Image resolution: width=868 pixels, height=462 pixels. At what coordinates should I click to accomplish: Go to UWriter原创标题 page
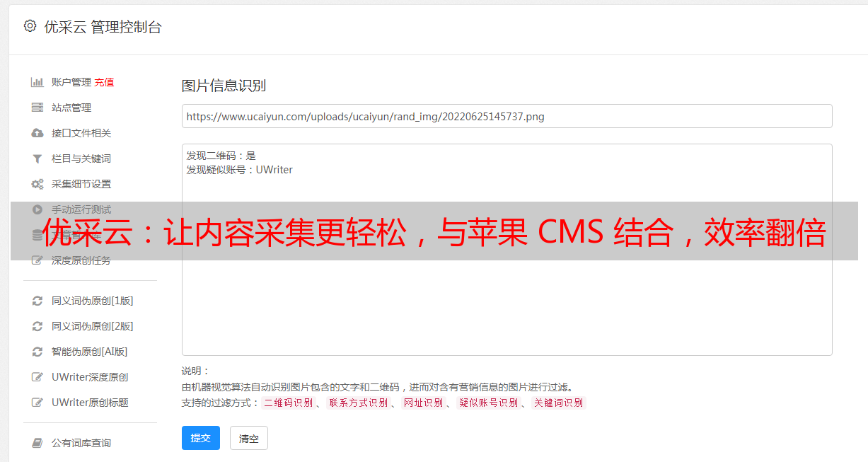pyautogui.click(x=90, y=403)
